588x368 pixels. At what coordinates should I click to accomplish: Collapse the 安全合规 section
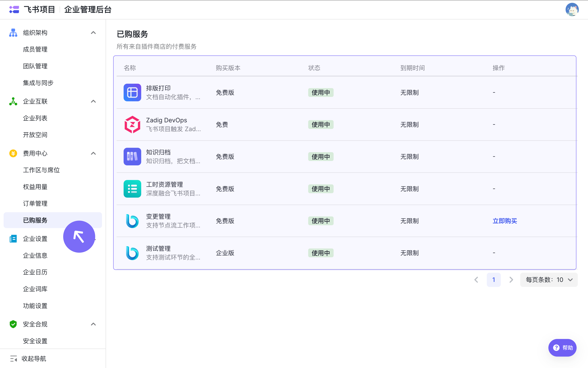pos(93,324)
